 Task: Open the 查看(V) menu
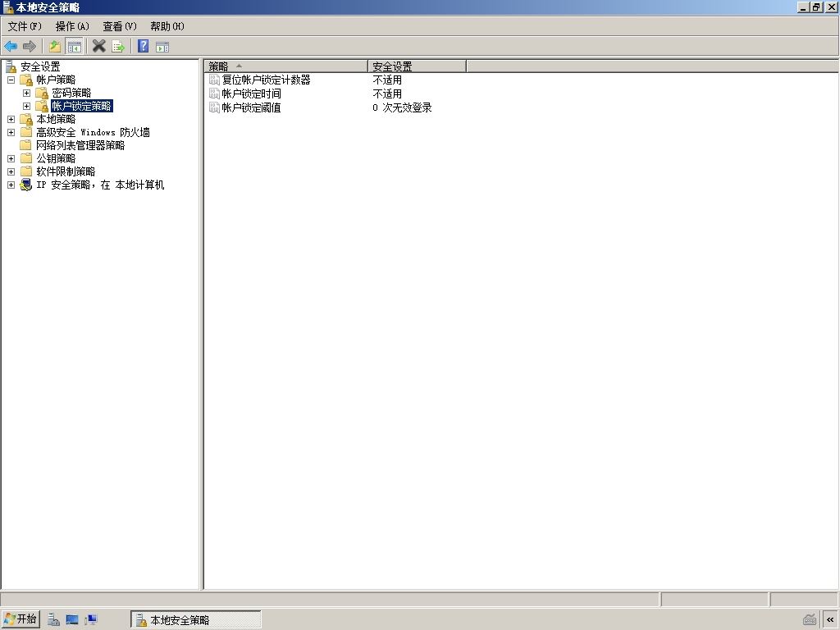coord(120,26)
